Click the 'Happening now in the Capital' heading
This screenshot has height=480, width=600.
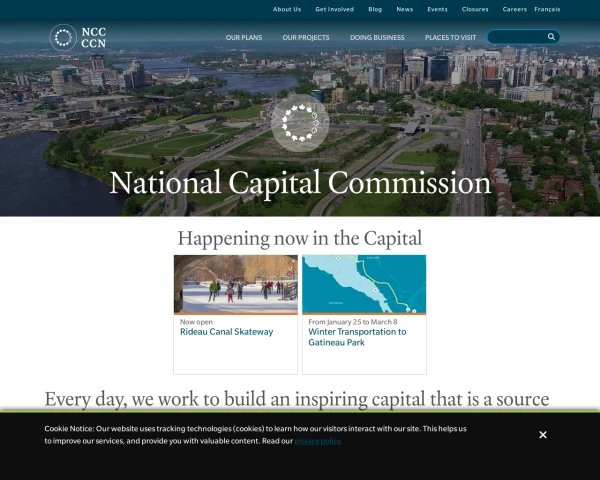(x=300, y=239)
